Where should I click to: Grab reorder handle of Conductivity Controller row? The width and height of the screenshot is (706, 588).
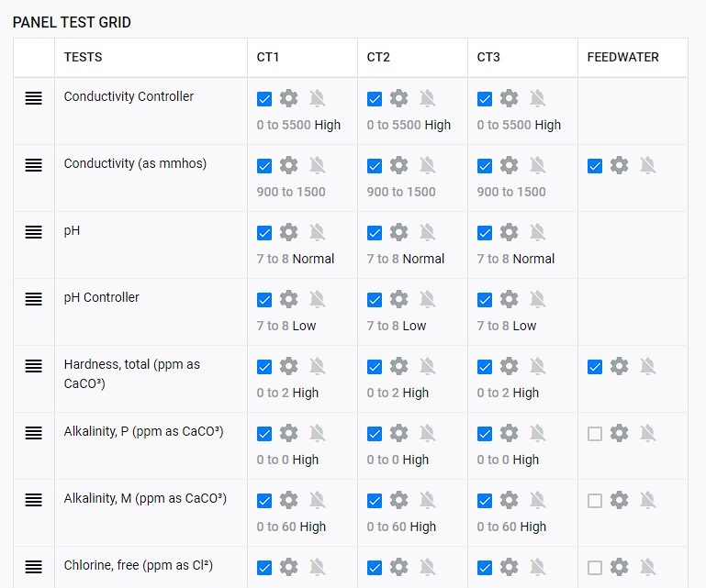33,98
